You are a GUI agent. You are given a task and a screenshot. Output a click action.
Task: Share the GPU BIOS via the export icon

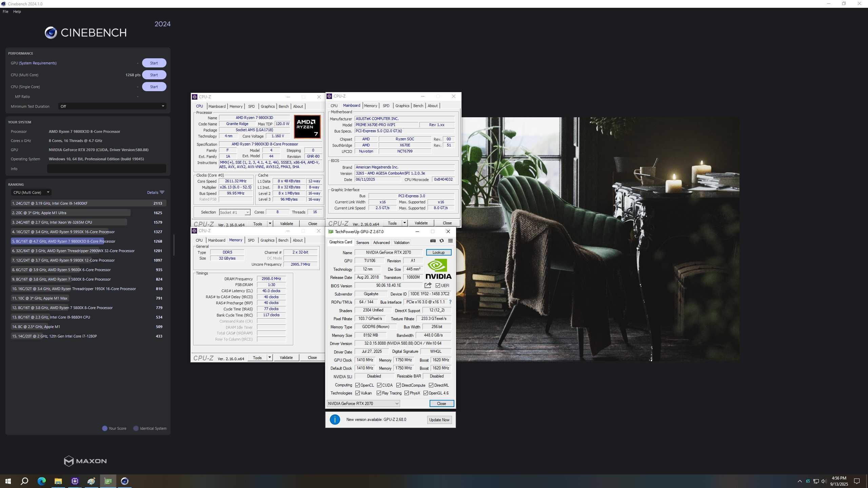coord(428,285)
